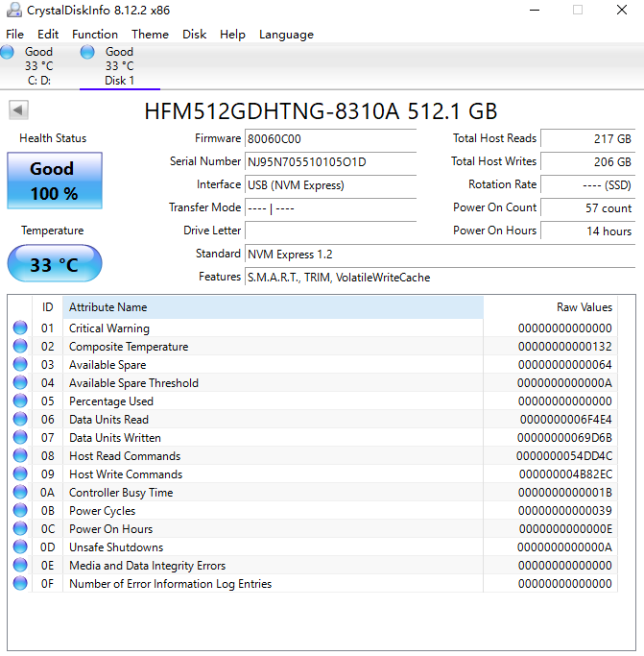The width and height of the screenshot is (644, 656).
Task: Click the Attribute Name column header
Action: click(x=273, y=307)
